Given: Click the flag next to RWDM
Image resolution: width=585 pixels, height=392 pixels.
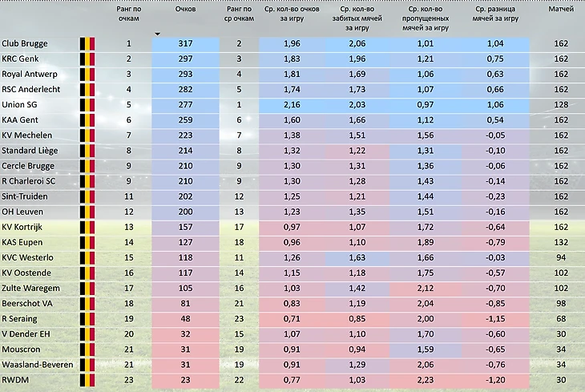Looking at the screenshot, I should [x=87, y=379].
